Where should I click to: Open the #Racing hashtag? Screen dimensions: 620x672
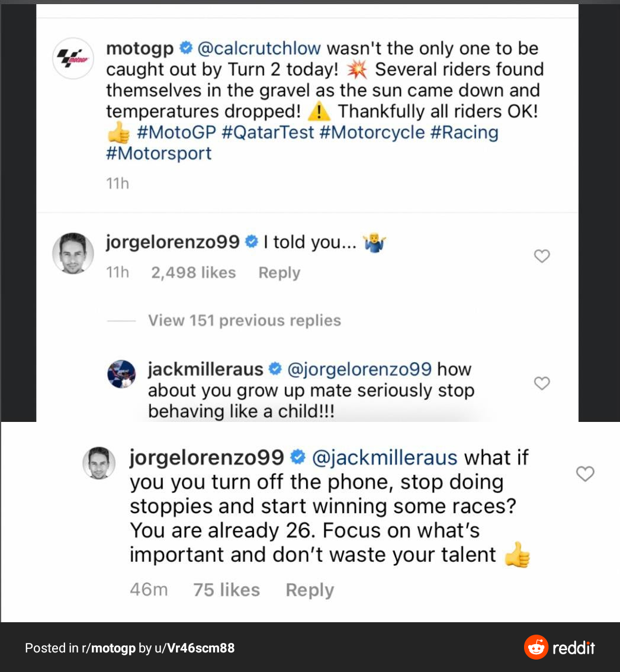coord(464,132)
